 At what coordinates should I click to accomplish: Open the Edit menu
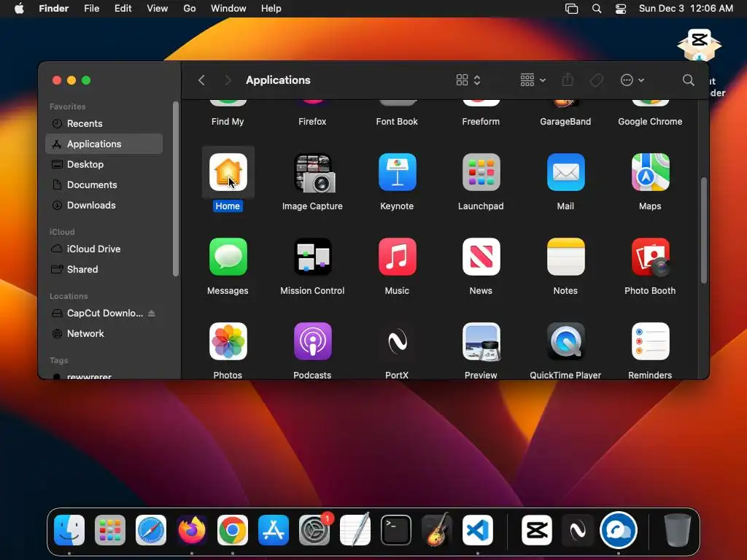pos(123,9)
